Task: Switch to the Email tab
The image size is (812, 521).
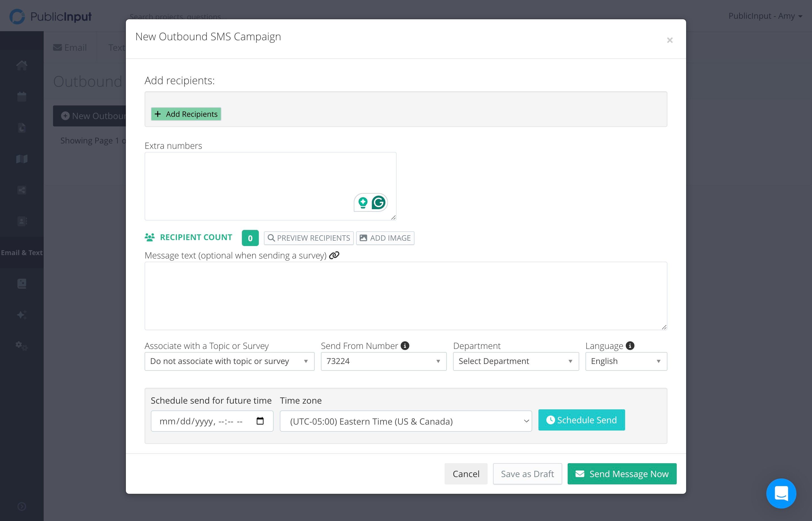Action: (70, 47)
